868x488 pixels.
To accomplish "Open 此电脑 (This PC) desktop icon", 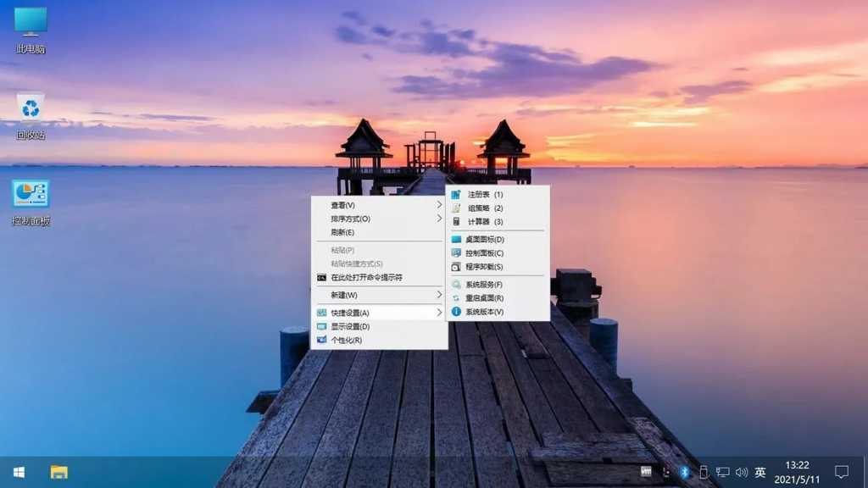I will coord(30,25).
